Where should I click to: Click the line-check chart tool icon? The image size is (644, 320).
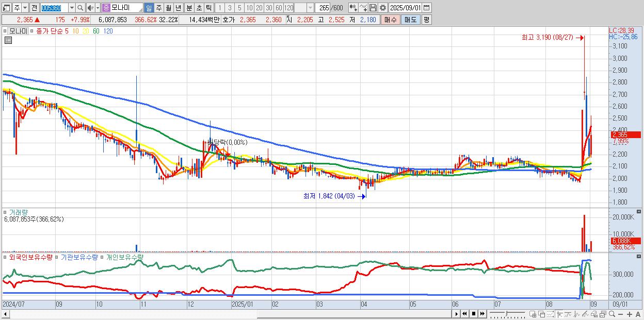click(363, 8)
